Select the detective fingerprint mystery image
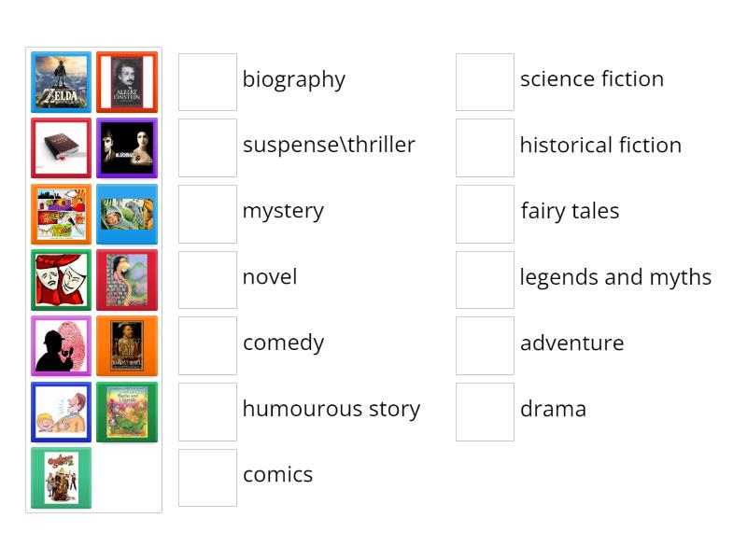The width and height of the screenshot is (747, 560). 61,344
